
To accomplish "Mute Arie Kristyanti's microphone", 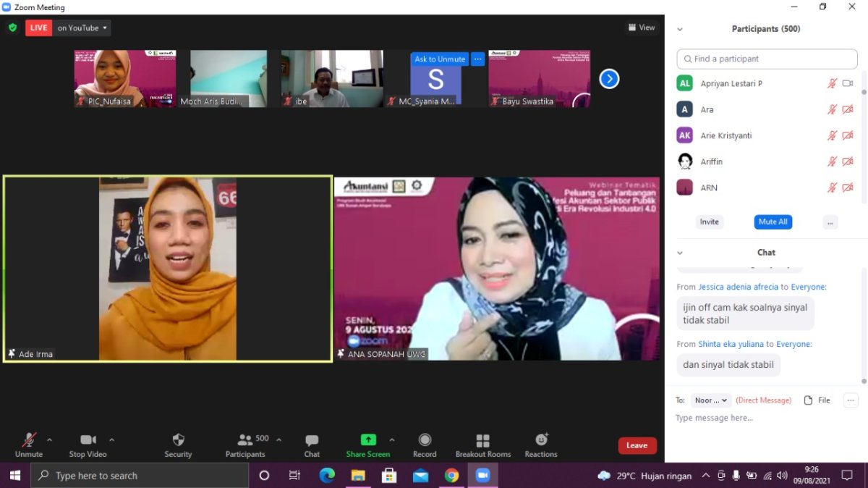I will (832, 135).
